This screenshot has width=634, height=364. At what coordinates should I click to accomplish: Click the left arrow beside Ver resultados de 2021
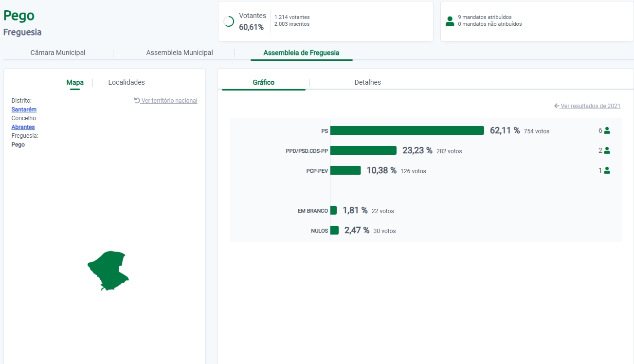click(557, 106)
